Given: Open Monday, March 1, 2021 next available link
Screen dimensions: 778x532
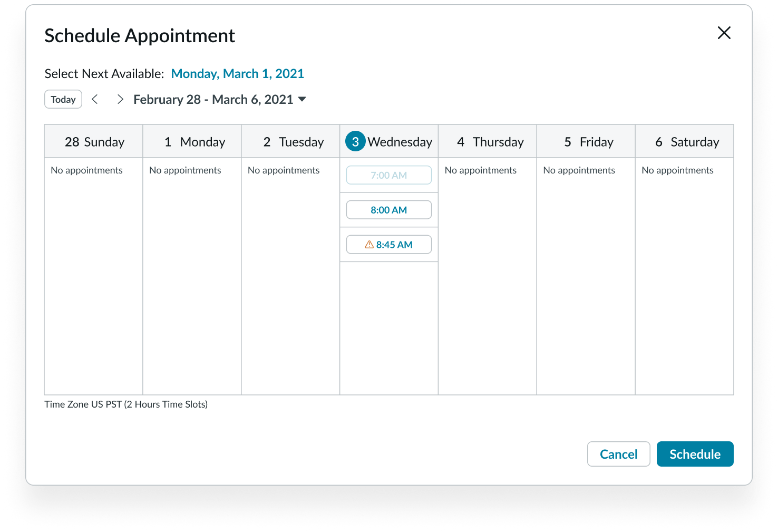Looking at the screenshot, I should (x=237, y=74).
